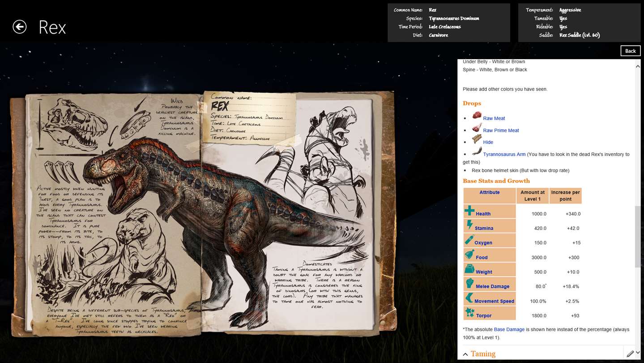This screenshot has width=644, height=363.
Task: Click the temperament value Aggressive
Action: point(570,10)
